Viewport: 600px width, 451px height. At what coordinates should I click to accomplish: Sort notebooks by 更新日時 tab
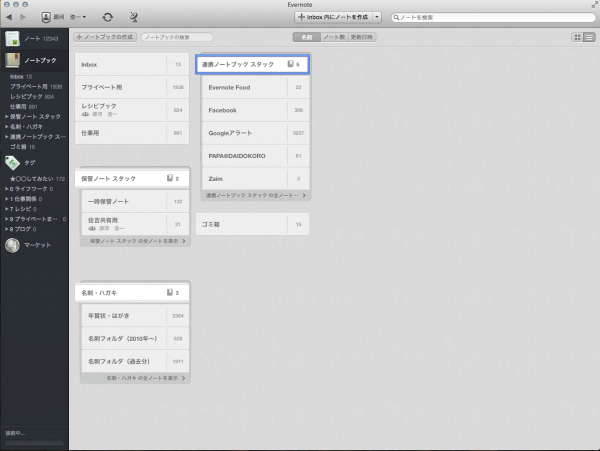(x=362, y=37)
